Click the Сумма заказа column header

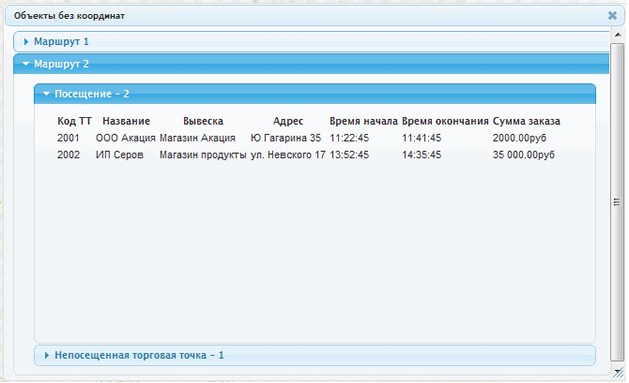coord(526,121)
